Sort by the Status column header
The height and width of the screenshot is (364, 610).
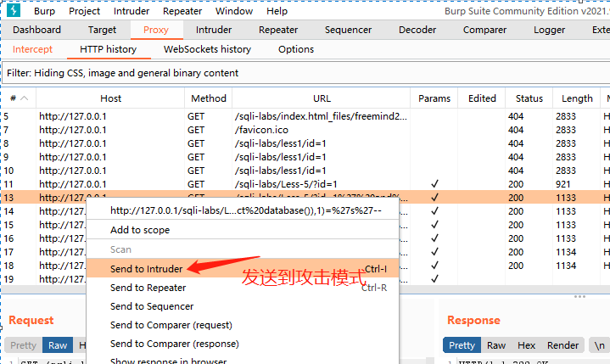(x=529, y=98)
